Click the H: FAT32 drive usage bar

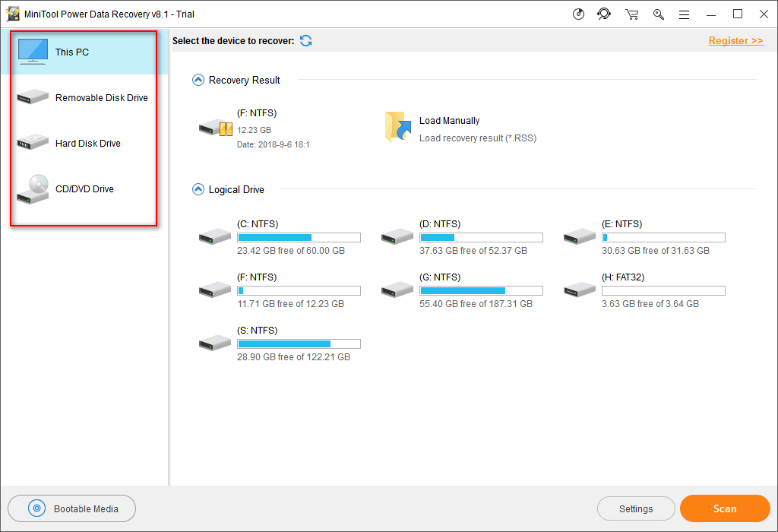(x=663, y=290)
